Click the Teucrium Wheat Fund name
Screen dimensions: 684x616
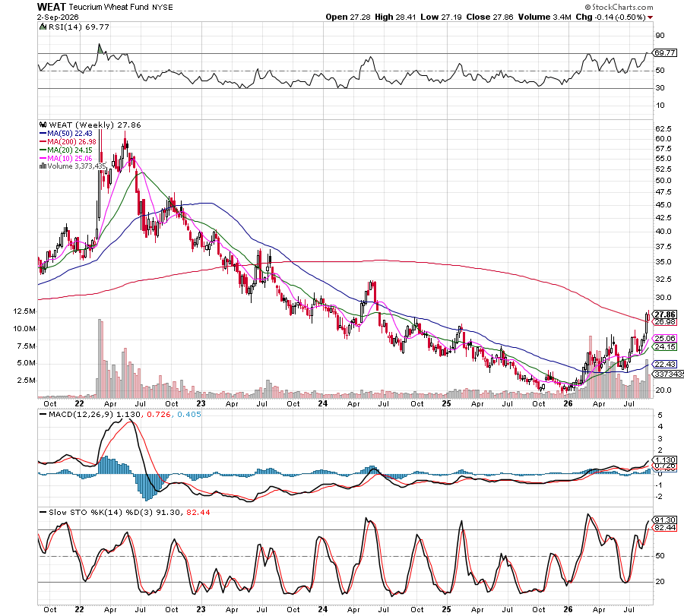tap(109, 8)
